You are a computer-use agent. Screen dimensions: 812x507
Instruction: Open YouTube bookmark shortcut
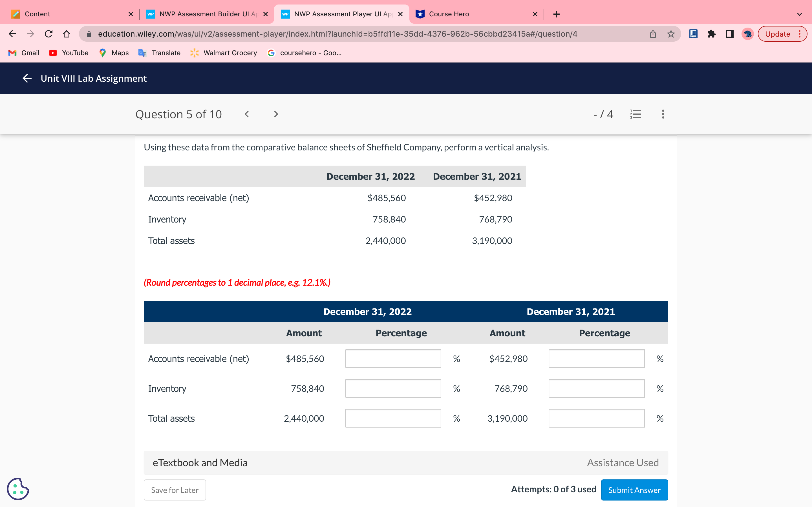[x=69, y=53]
